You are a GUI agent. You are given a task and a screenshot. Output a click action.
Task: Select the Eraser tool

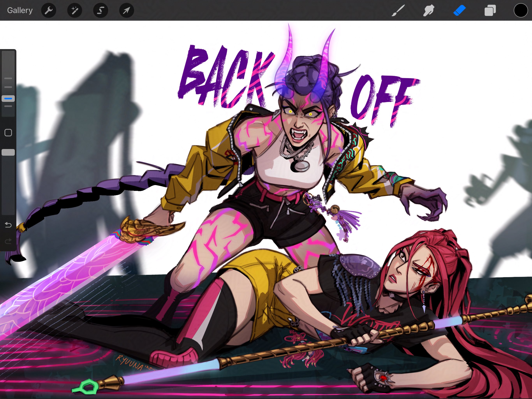point(459,11)
